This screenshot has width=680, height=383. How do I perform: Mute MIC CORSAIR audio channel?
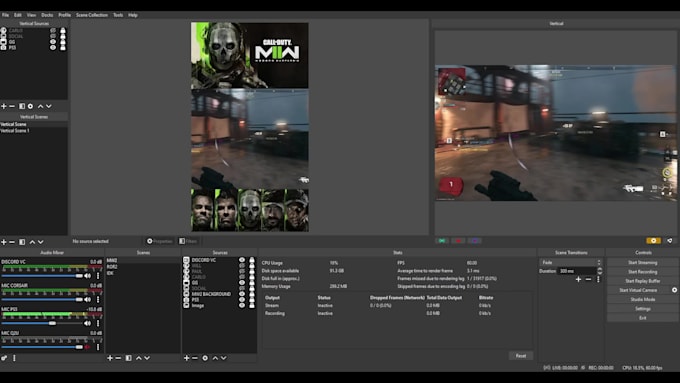point(88,300)
